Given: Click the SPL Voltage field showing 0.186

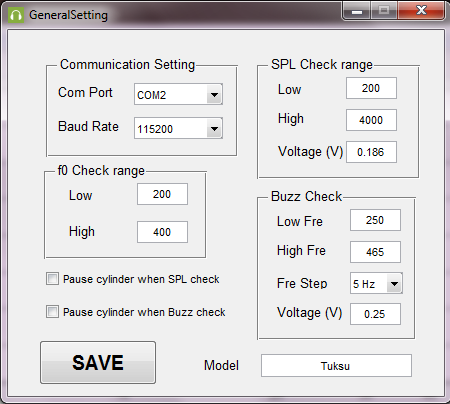Looking at the screenshot, I should point(371,152).
